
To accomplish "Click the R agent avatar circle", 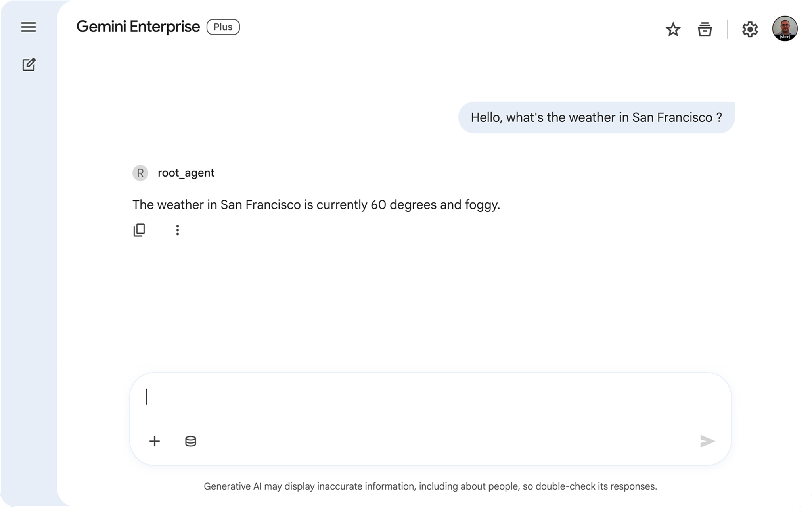I will point(140,173).
